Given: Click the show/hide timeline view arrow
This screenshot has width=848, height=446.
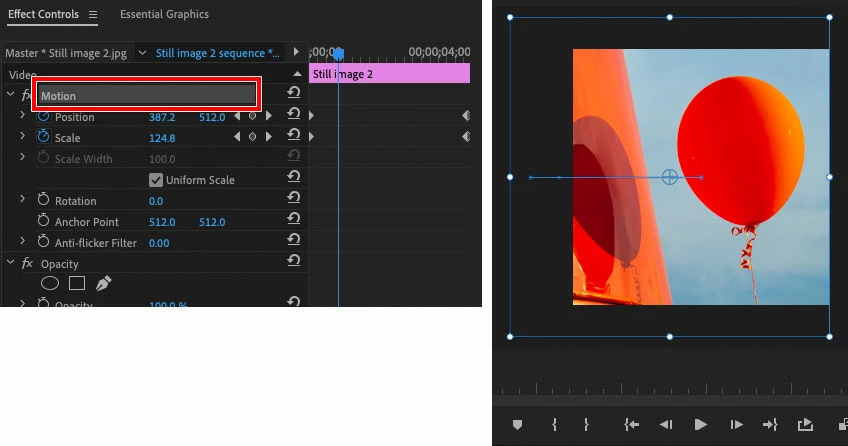Looking at the screenshot, I should (296, 52).
